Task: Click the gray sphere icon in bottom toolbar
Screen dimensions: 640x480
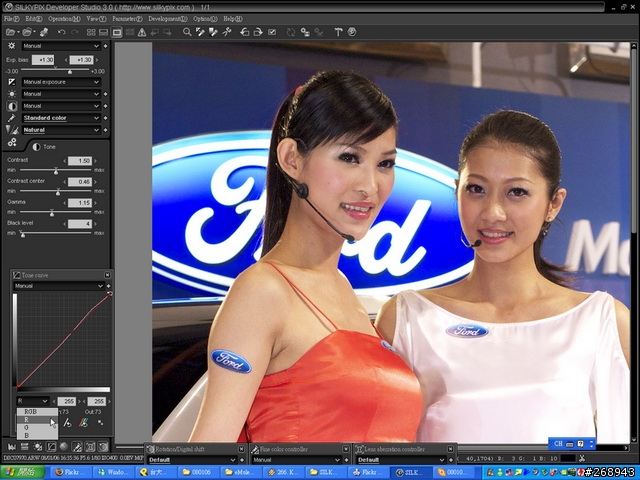Action: coord(64,447)
